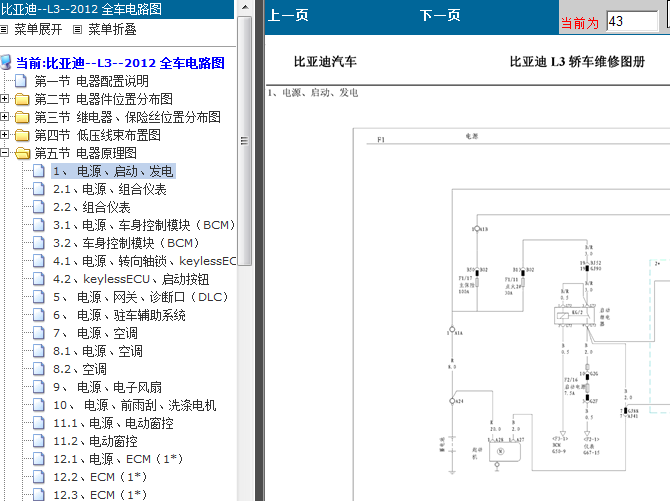This screenshot has height=501, width=670.
Task: Open 2.1、电源、组合仪表
Action: pos(110,189)
